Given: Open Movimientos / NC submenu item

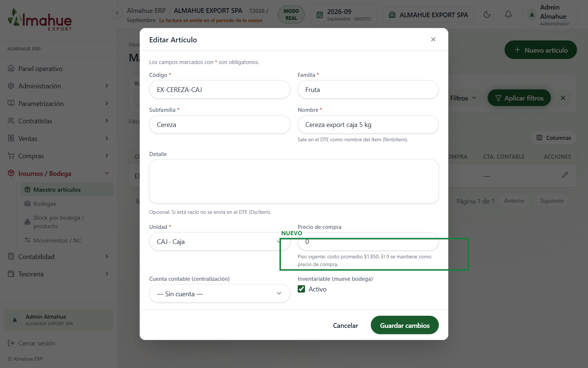Looking at the screenshot, I should pyautogui.click(x=67, y=240).
